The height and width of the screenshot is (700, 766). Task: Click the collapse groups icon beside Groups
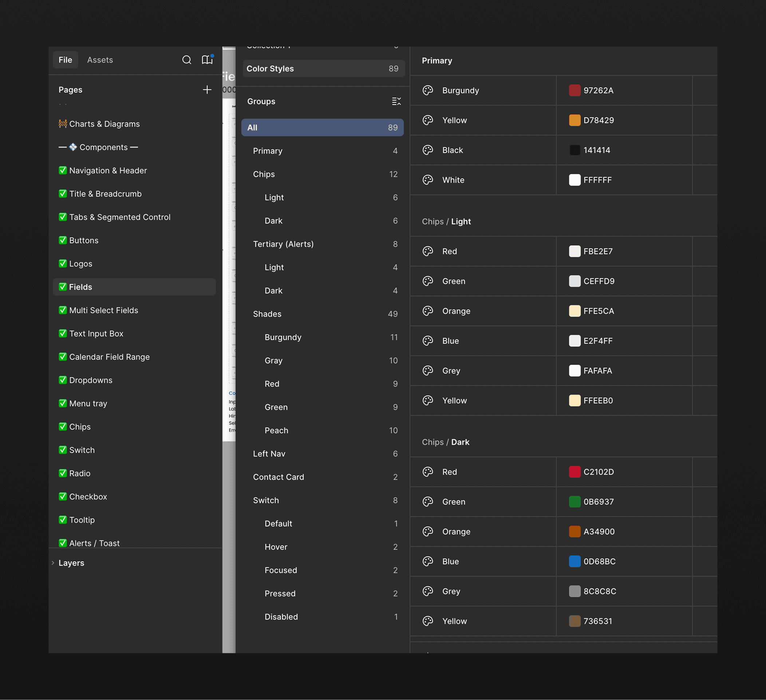396,102
